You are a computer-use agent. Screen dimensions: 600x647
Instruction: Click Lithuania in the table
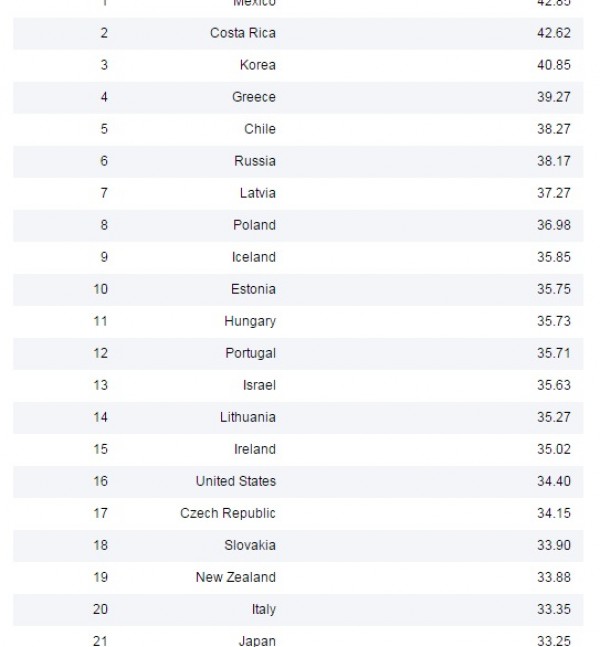(248, 417)
